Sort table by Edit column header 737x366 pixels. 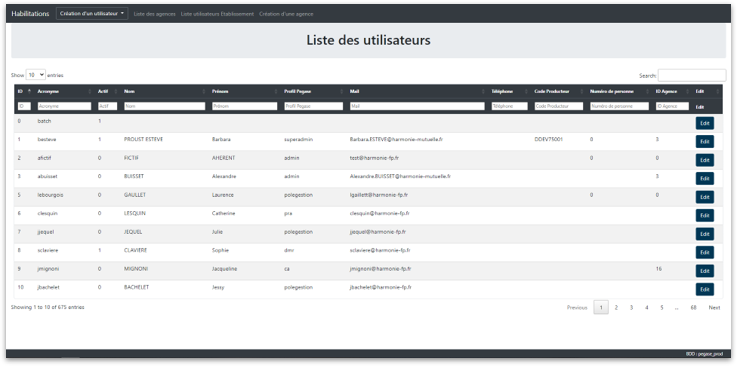pos(706,92)
